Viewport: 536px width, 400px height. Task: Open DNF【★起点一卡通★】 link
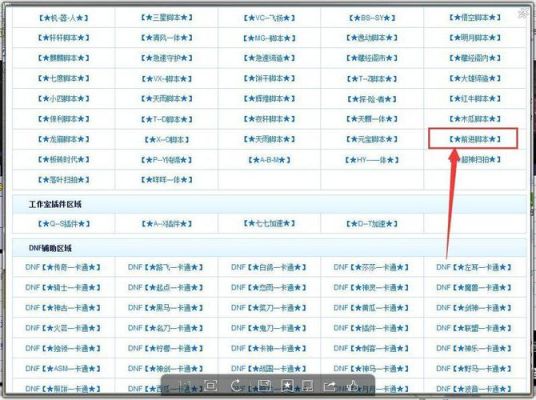(x=166, y=288)
